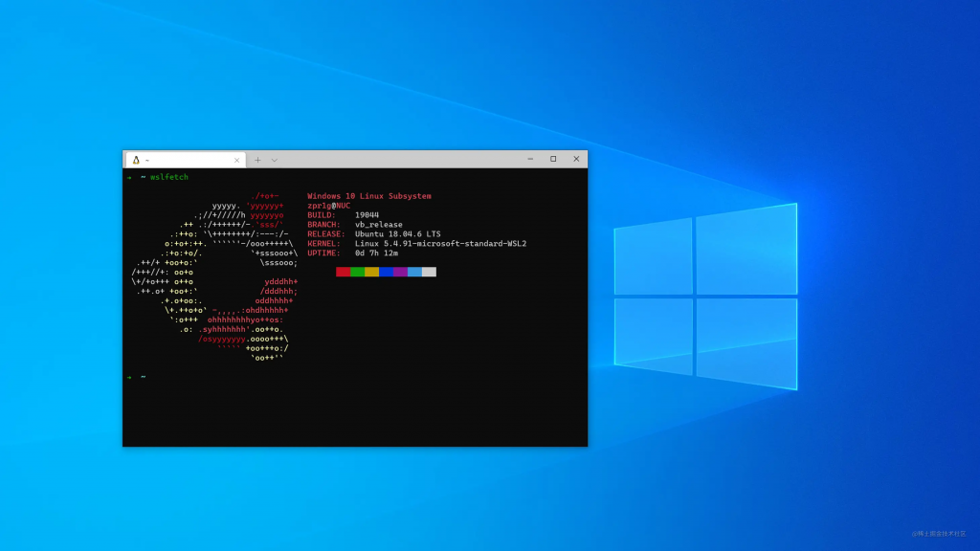Click the 'Linux 5.4.91-microsoft-standard-WSL2' kernel value
This screenshot has height=551, width=980.
[x=440, y=244]
